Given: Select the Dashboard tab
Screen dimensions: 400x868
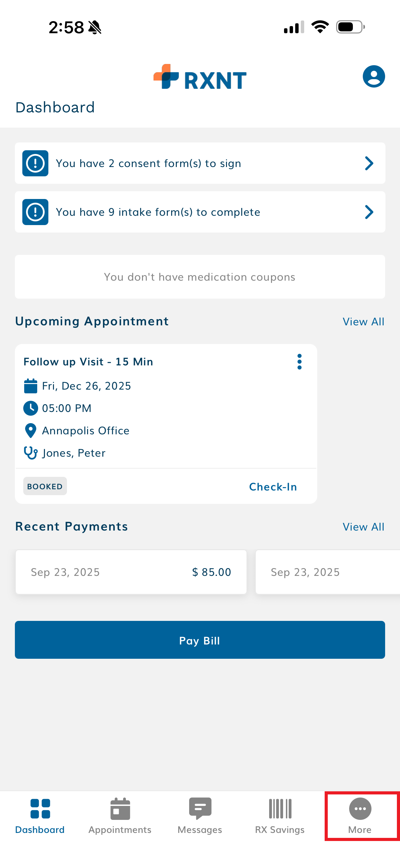Looking at the screenshot, I should [40, 816].
